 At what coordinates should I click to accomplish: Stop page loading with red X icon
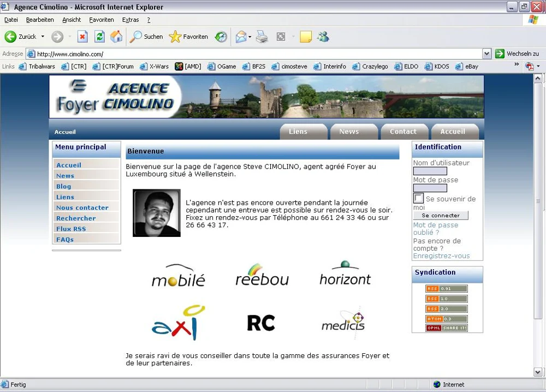point(82,37)
